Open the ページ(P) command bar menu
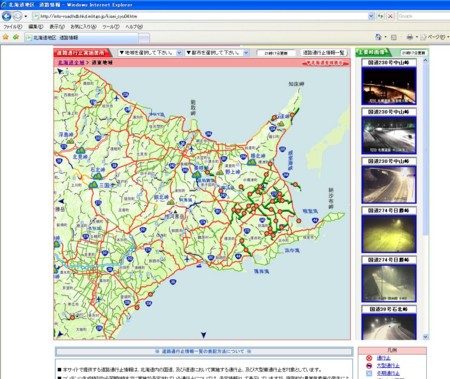Screen dimensions: 450x379 point(435,37)
